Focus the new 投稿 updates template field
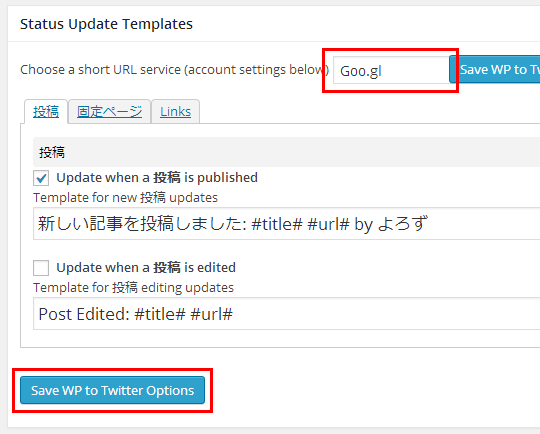 (287, 224)
